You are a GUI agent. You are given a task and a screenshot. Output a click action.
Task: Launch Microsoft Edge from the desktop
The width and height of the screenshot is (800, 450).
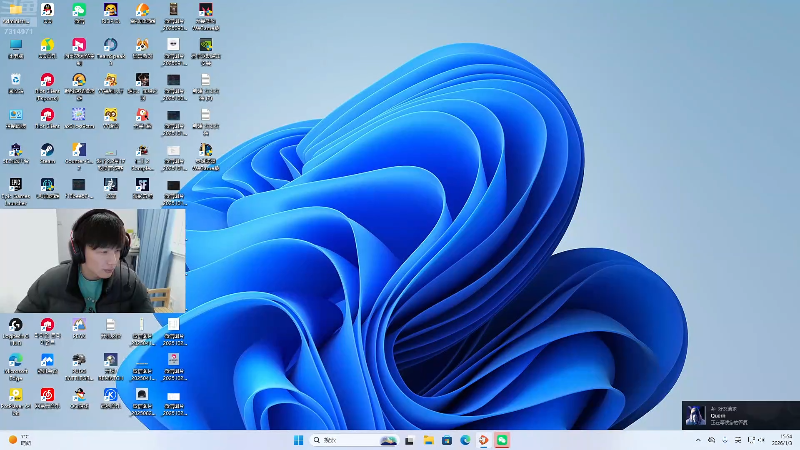pyautogui.click(x=16, y=362)
